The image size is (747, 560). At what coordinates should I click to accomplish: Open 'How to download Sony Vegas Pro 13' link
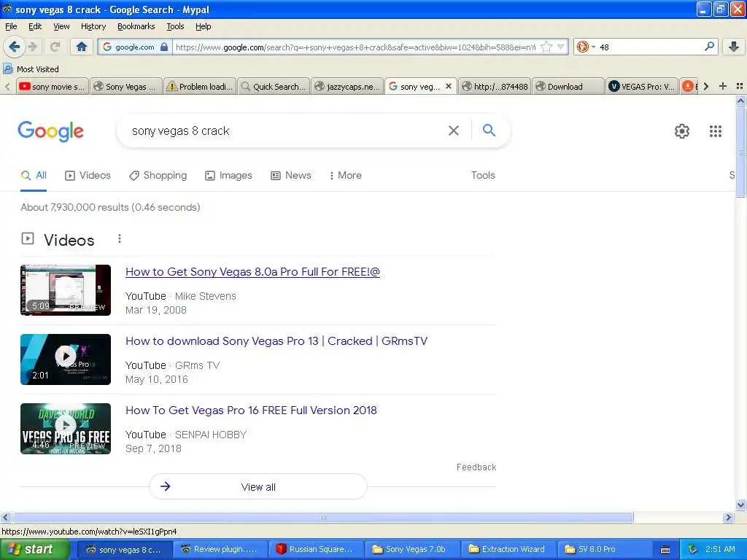click(276, 341)
